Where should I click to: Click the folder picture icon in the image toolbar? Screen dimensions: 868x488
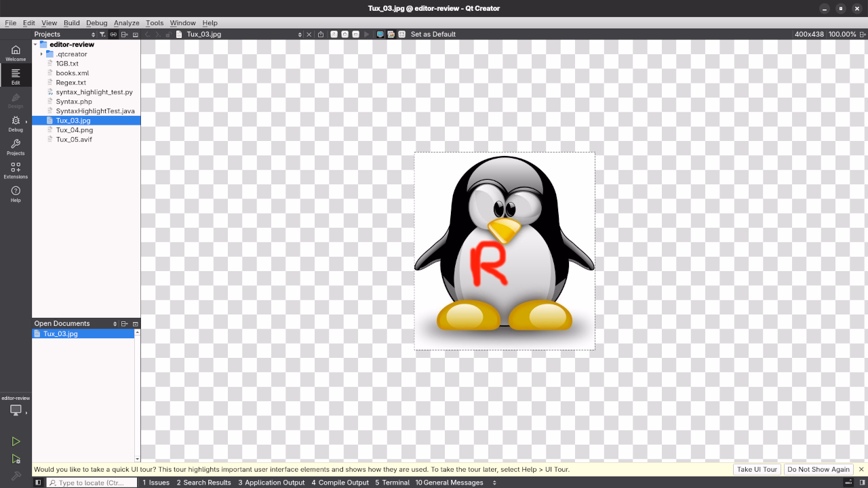(x=391, y=34)
